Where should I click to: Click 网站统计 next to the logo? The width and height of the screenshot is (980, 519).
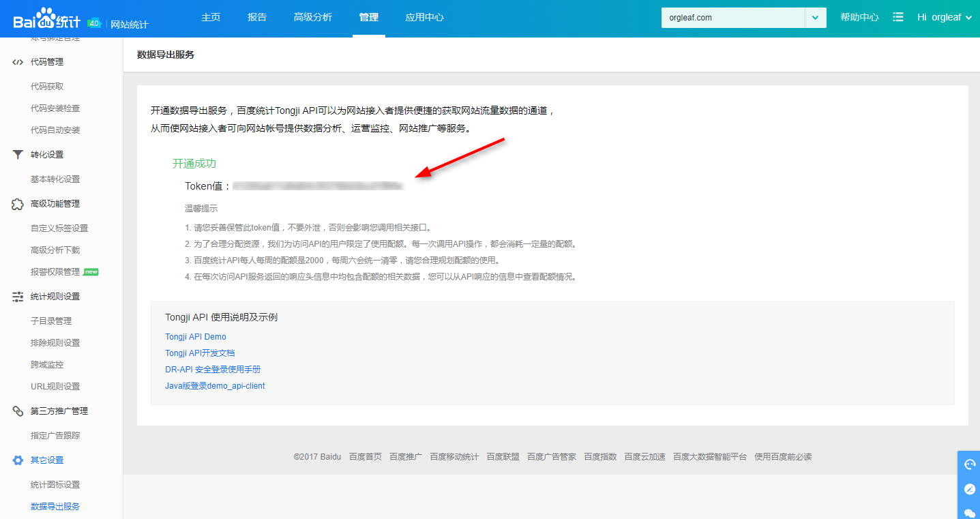(130, 25)
